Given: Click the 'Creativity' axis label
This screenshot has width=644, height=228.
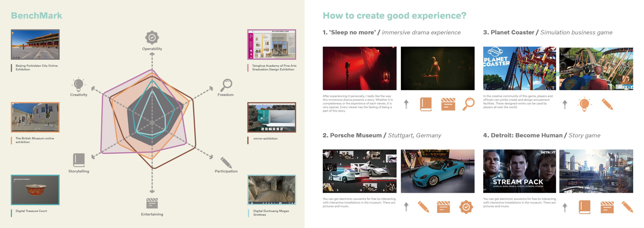Looking at the screenshot, I should [79, 95].
